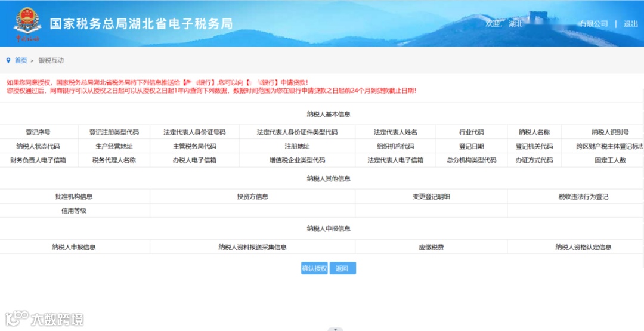
Task: Select the 增值税企业类型代码 cell
Action: (297, 160)
